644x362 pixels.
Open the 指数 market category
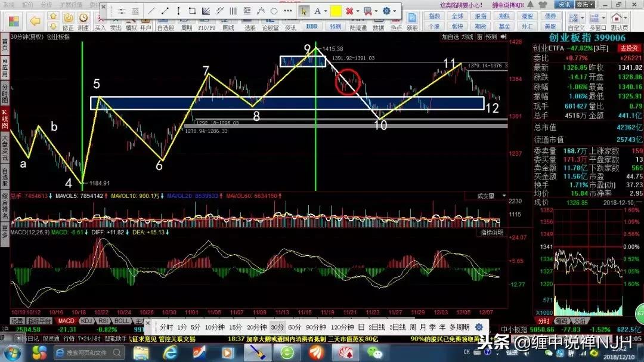(434, 16)
